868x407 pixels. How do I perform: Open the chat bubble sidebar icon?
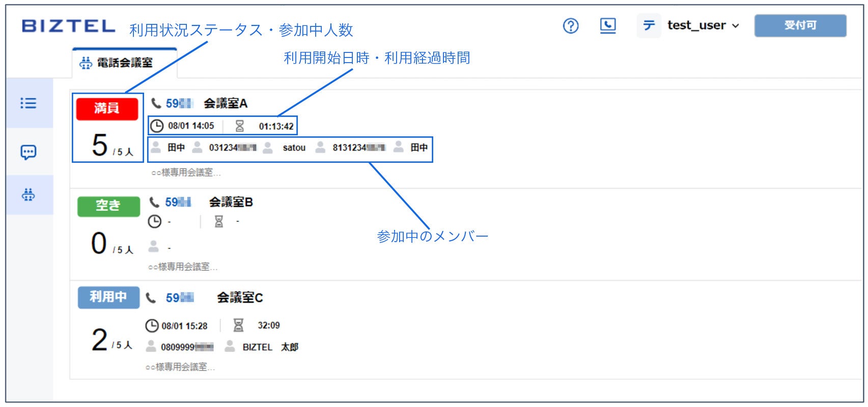click(x=29, y=152)
